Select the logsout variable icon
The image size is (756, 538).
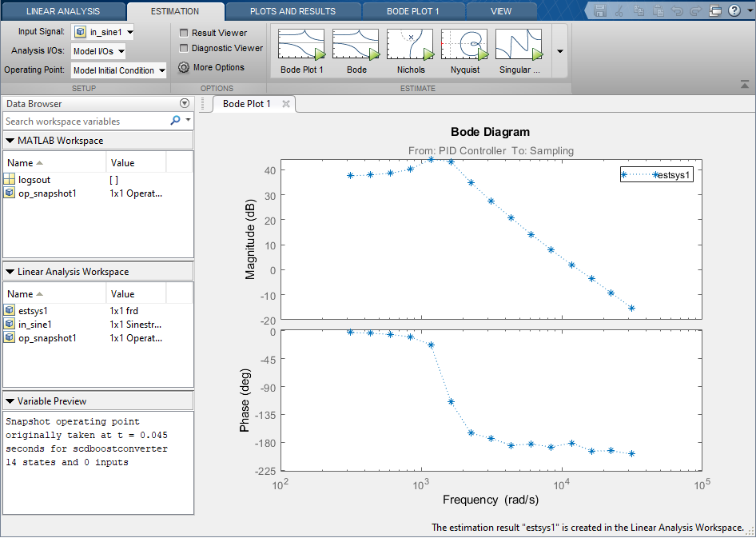9,179
